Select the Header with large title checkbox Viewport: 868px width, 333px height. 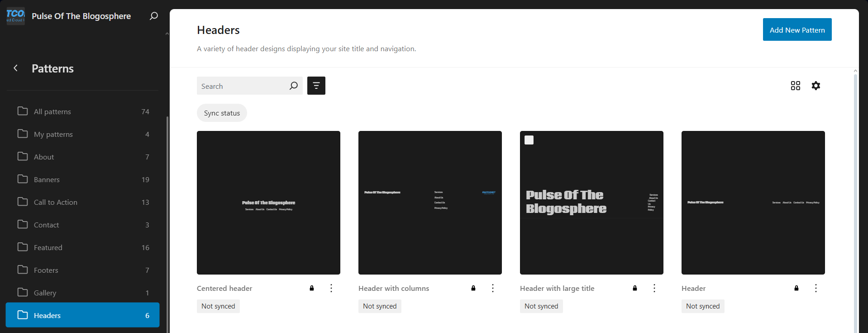[529, 140]
